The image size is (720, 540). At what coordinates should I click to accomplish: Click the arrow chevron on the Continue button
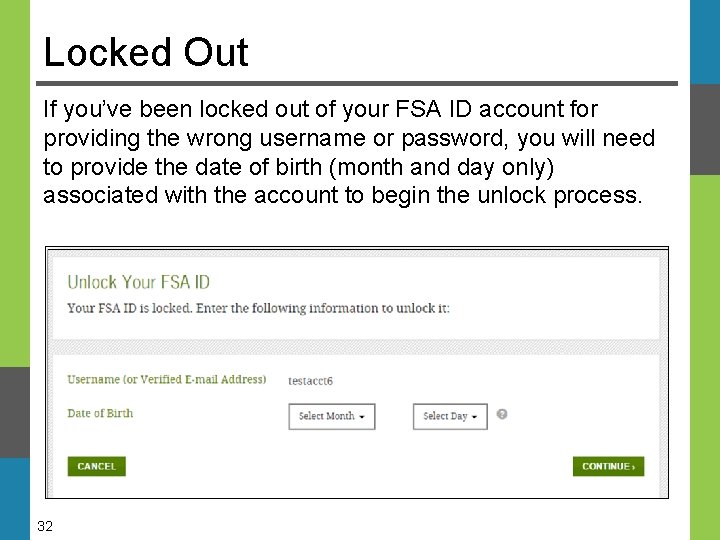(x=634, y=467)
